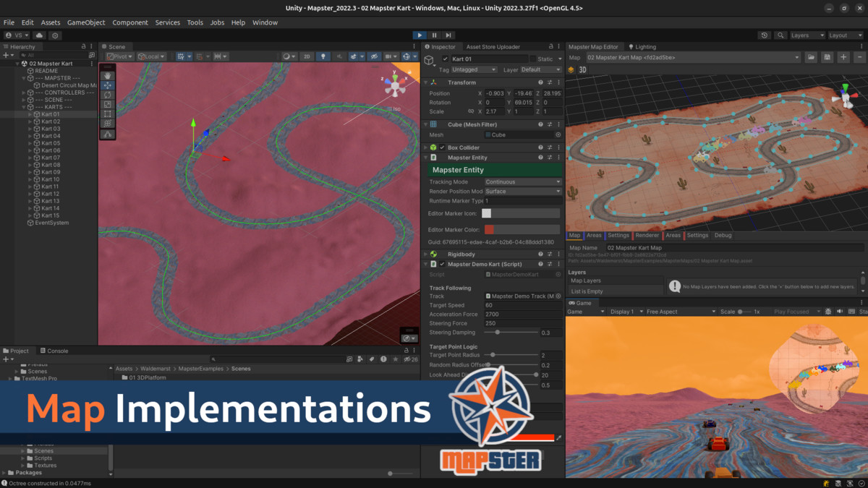The width and height of the screenshot is (868, 488).
Task: Select the custom editor tools icon
Action: point(108,134)
